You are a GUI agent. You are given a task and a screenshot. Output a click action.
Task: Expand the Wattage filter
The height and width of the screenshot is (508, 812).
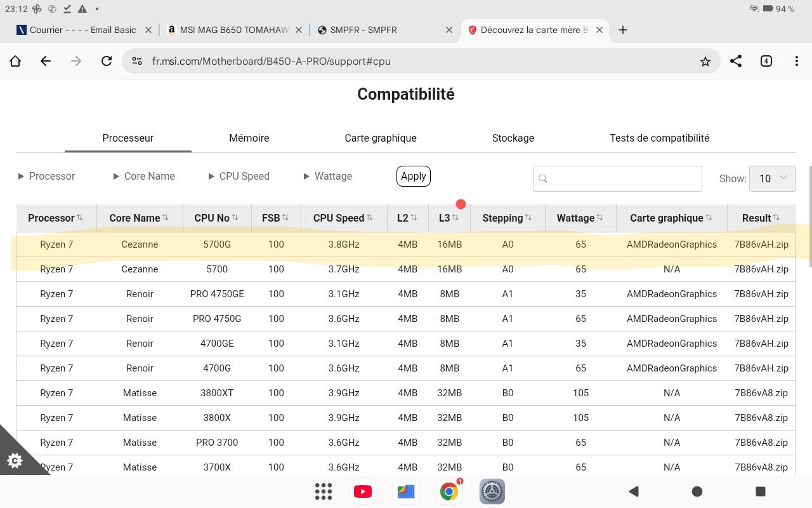coord(328,176)
